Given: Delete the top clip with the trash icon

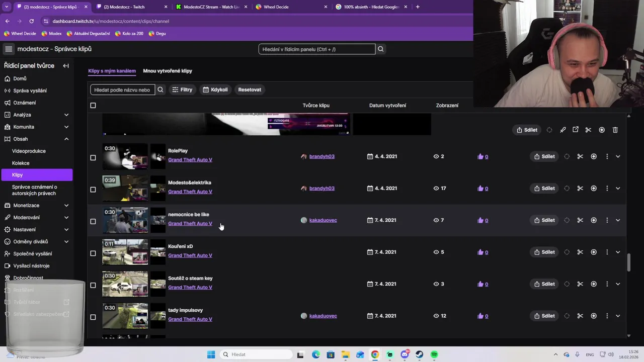Looking at the screenshot, I should 615,130.
